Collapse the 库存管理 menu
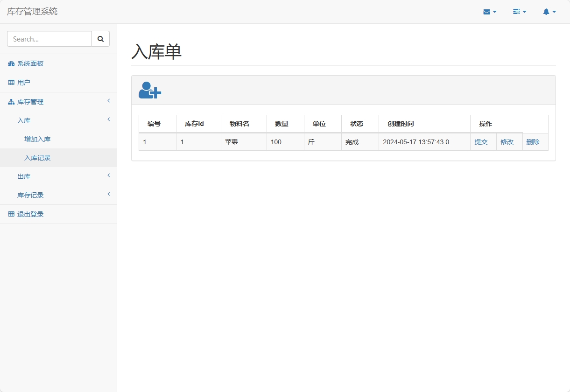Image resolution: width=570 pixels, height=392 pixels. click(108, 101)
